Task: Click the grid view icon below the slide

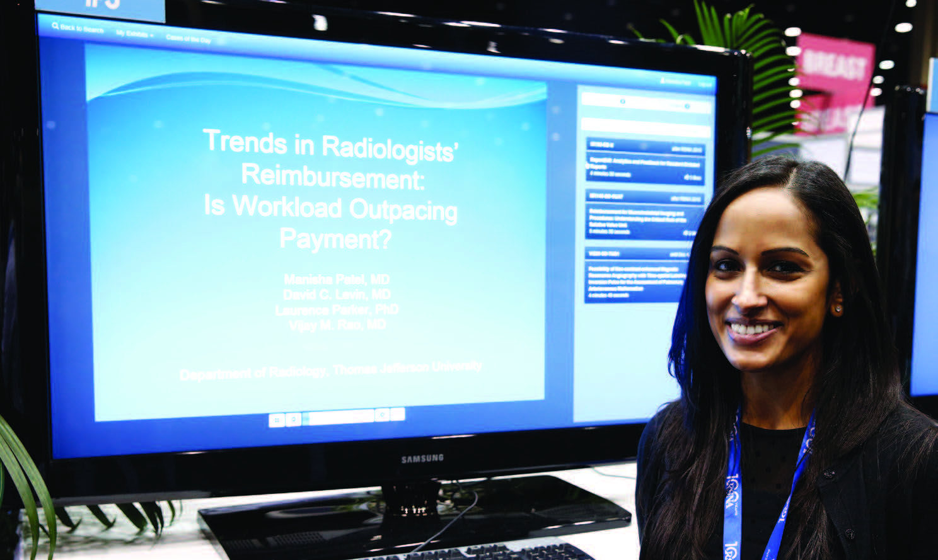Action: pyautogui.click(x=276, y=419)
